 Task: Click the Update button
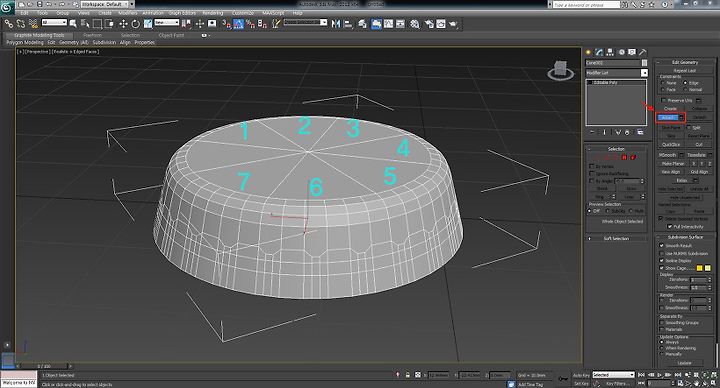tap(684, 363)
